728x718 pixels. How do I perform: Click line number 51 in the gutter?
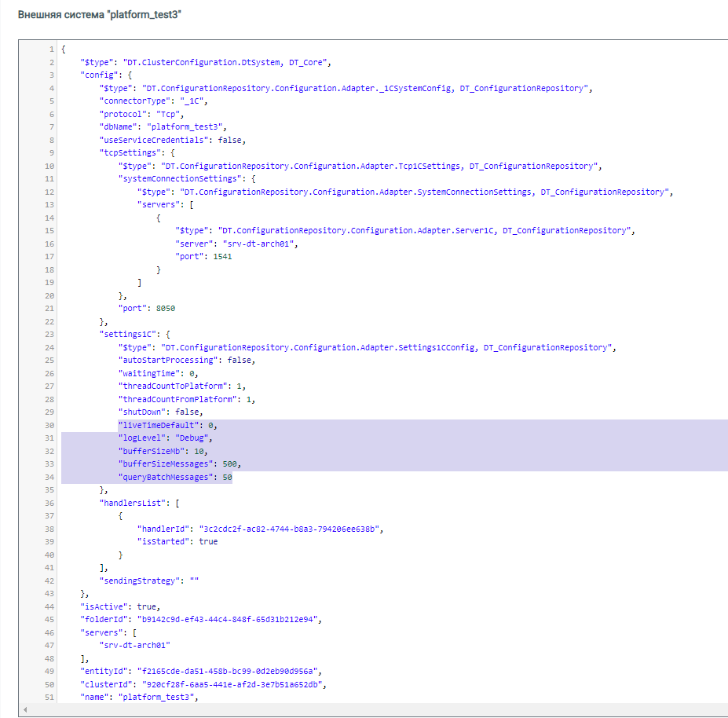(49, 697)
